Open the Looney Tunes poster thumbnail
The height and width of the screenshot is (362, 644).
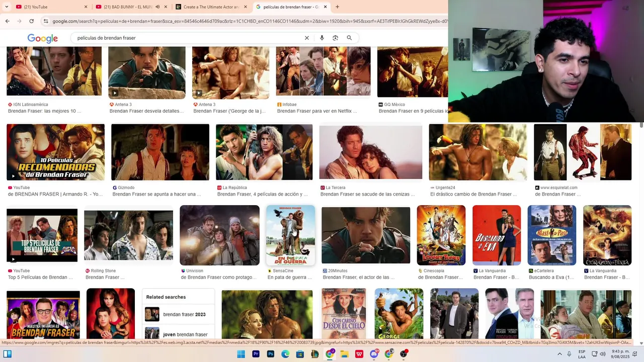click(441, 235)
